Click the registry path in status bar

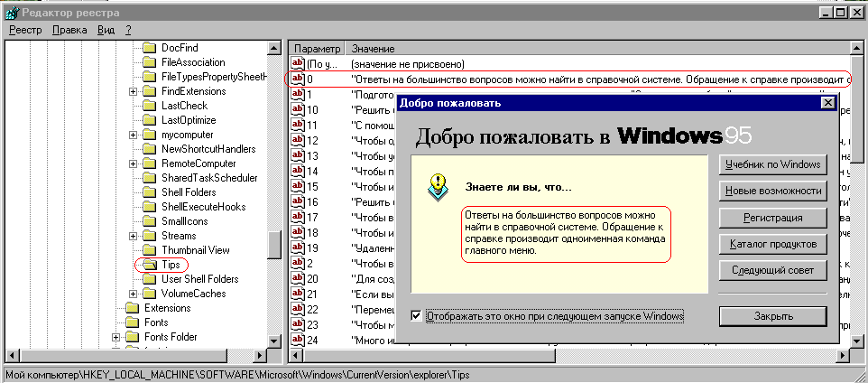[x=237, y=375]
